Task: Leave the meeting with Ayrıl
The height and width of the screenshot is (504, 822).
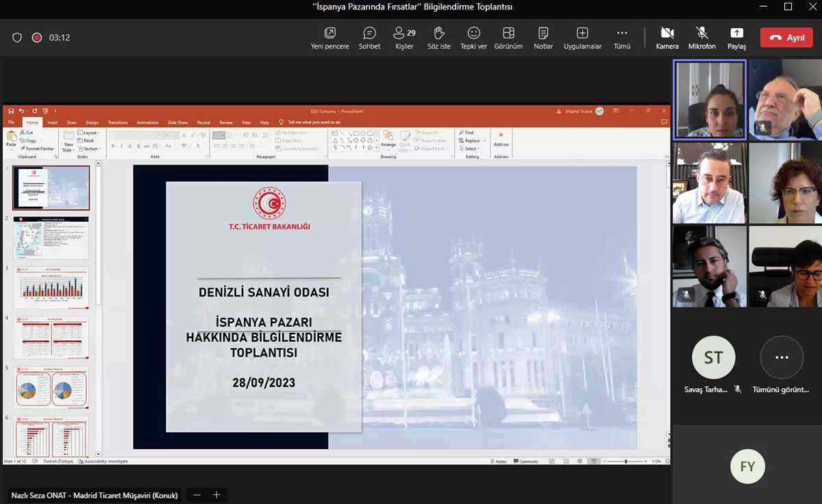Action: [x=786, y=38]
